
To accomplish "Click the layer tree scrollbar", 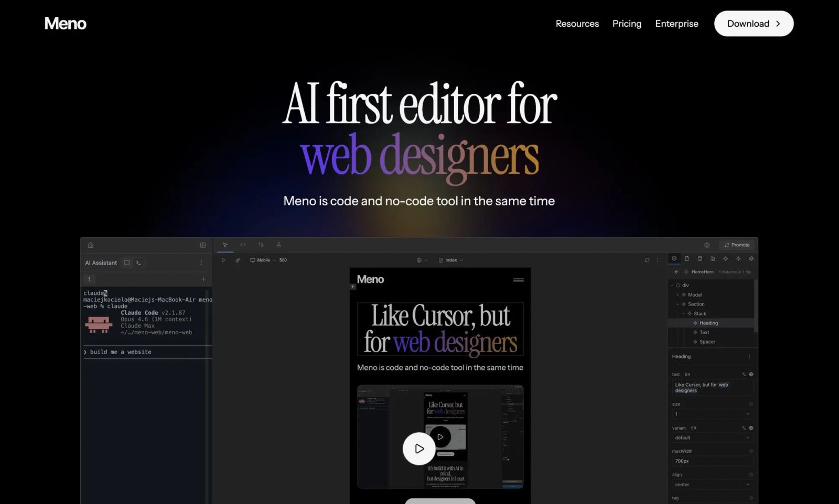I will click(x=756, y=306).
